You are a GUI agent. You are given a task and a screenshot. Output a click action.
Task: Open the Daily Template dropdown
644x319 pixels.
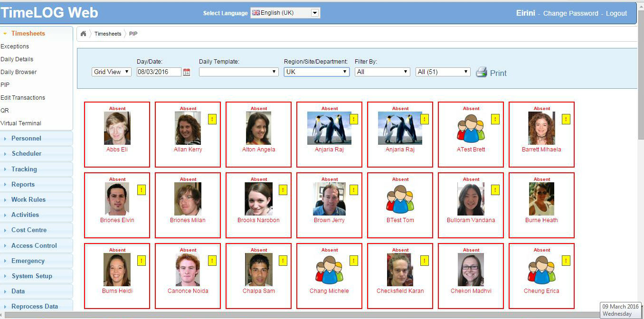coord(238,72)
